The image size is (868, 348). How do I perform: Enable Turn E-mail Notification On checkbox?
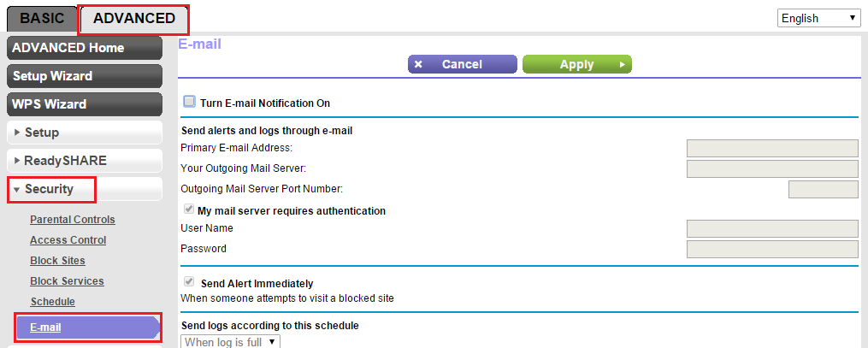tap(189, 102)
